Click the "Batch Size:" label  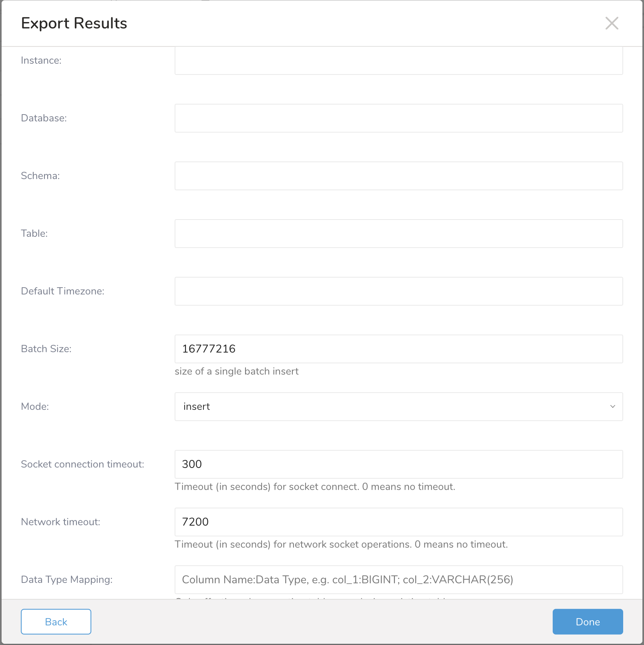click(x=46, y=349)
